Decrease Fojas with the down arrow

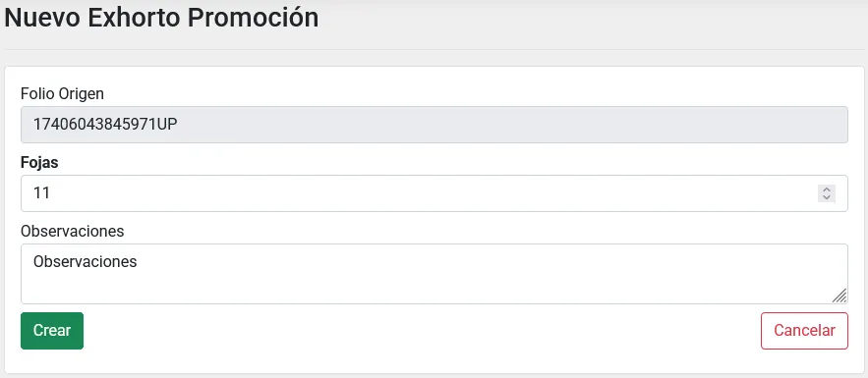point(827,197)
